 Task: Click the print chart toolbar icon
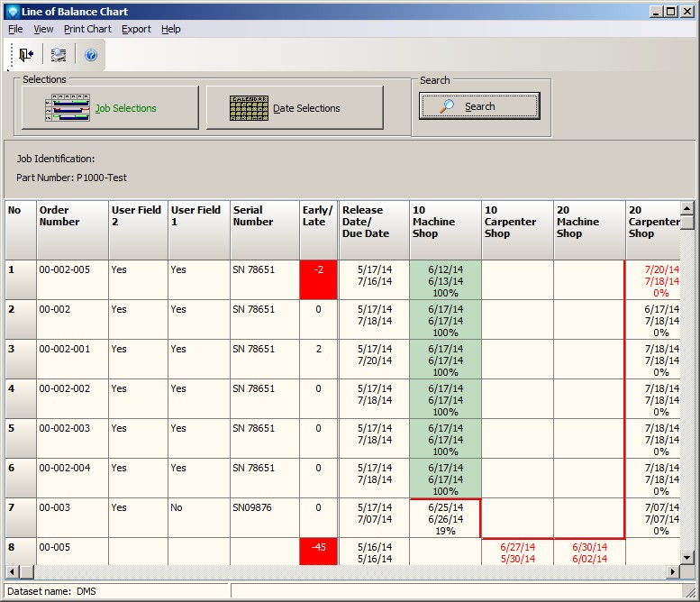tap(59, 55)
